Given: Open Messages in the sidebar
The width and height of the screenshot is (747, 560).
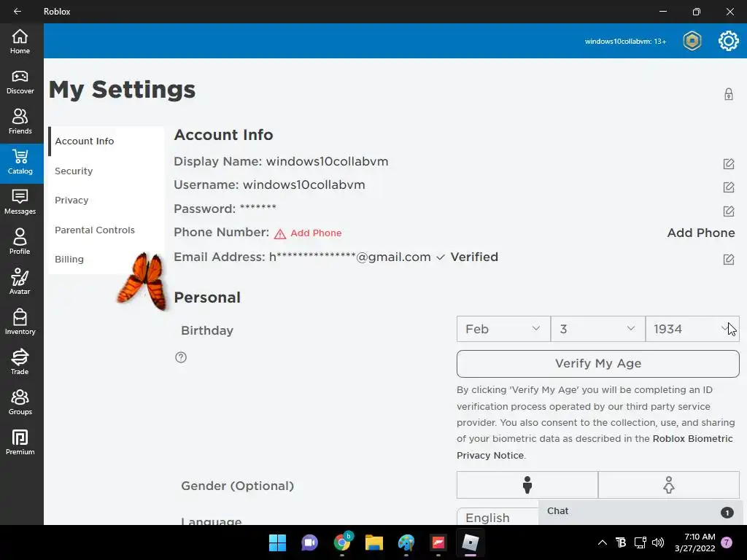Looking at the screenshot, I should (20, 203).
